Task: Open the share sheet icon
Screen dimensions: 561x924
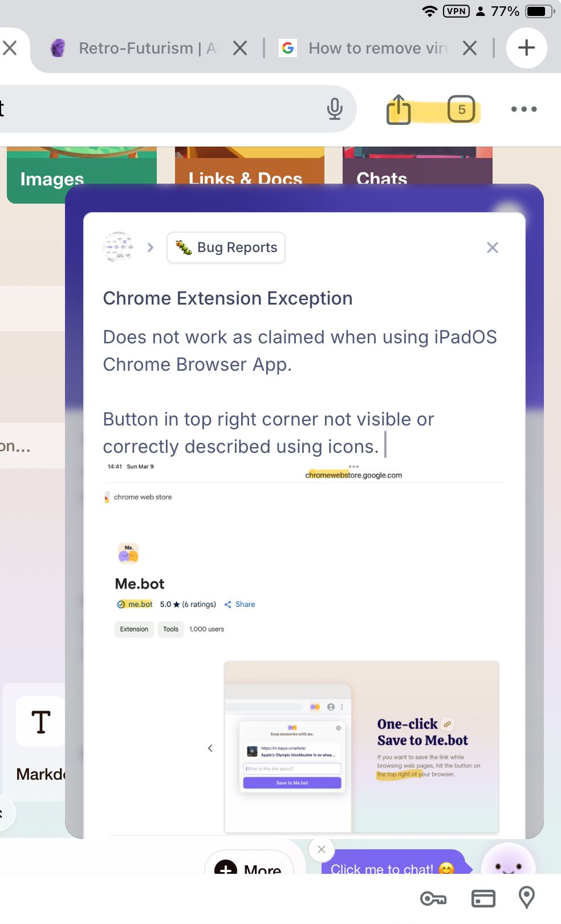Action: [399, 109]
